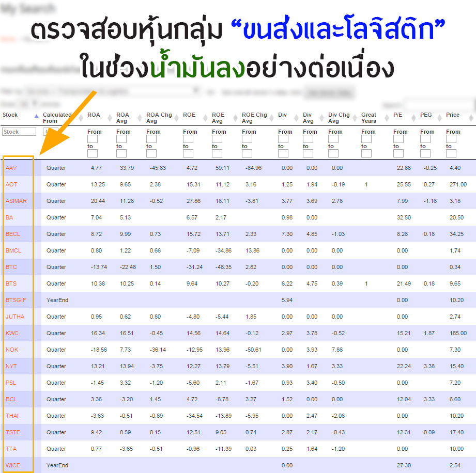Sort by PEG column sort arrows

[440, 118]
